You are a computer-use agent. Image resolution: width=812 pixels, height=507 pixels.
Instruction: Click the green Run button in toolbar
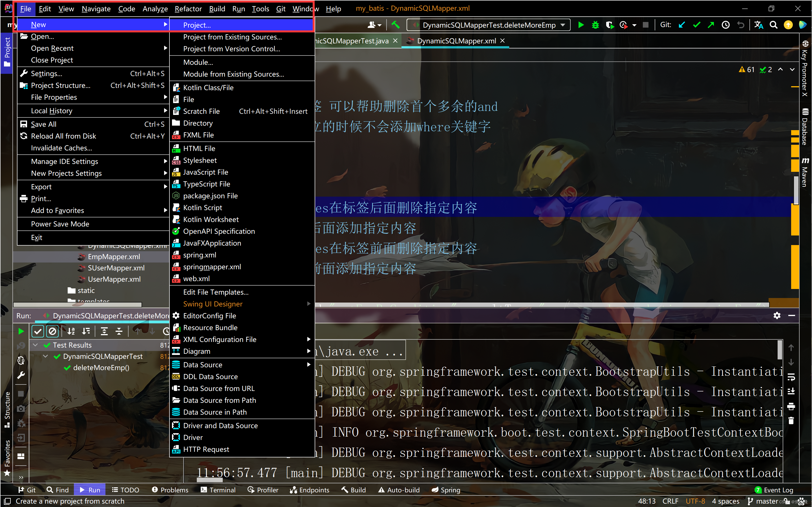tap(581, 25)
